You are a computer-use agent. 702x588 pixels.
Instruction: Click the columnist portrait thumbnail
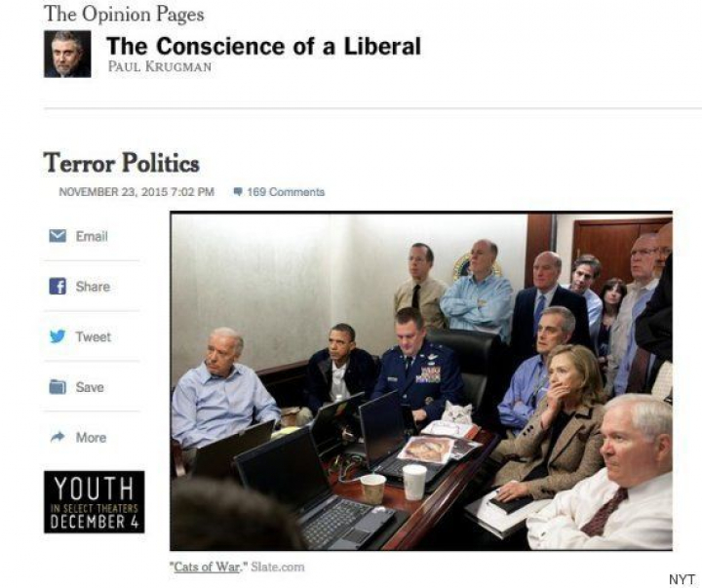coord(67,55)
